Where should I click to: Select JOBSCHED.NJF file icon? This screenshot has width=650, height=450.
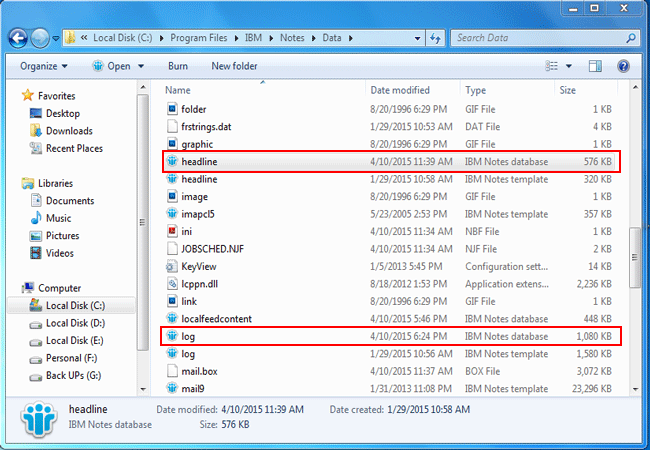point(172,249)
